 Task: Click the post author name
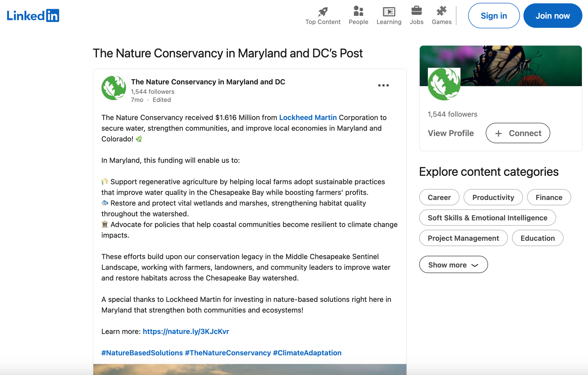coord(208,82)
